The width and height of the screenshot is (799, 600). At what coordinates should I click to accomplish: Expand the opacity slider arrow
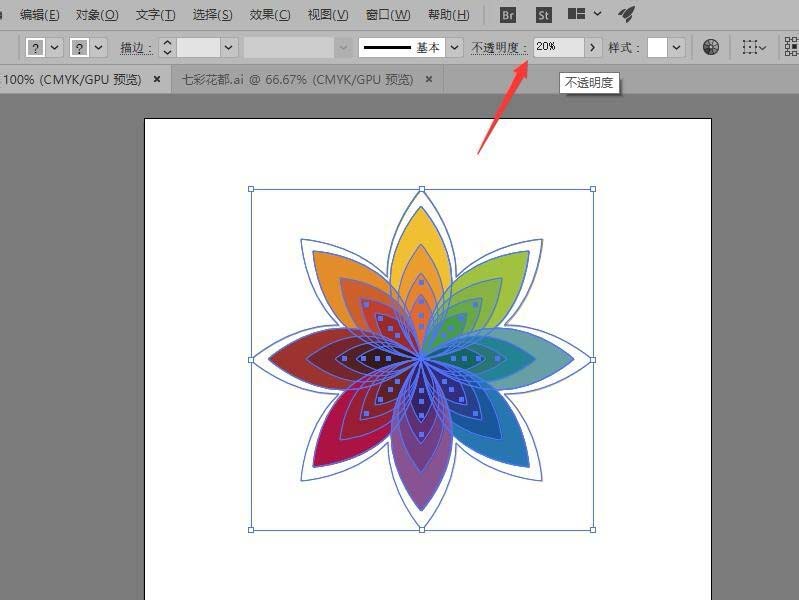click(x=593, y=47)
